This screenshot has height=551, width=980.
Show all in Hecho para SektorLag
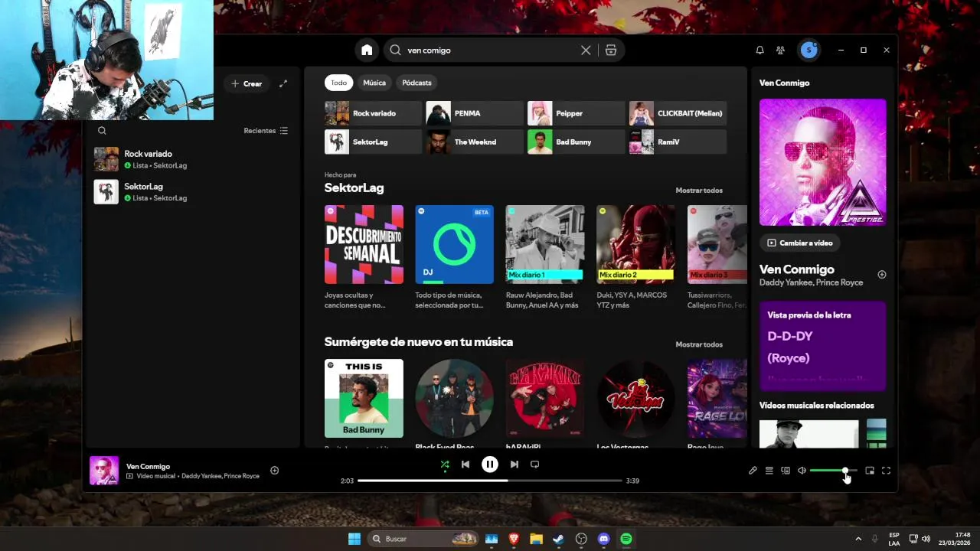pyautogui.click(x=699, y=191)
